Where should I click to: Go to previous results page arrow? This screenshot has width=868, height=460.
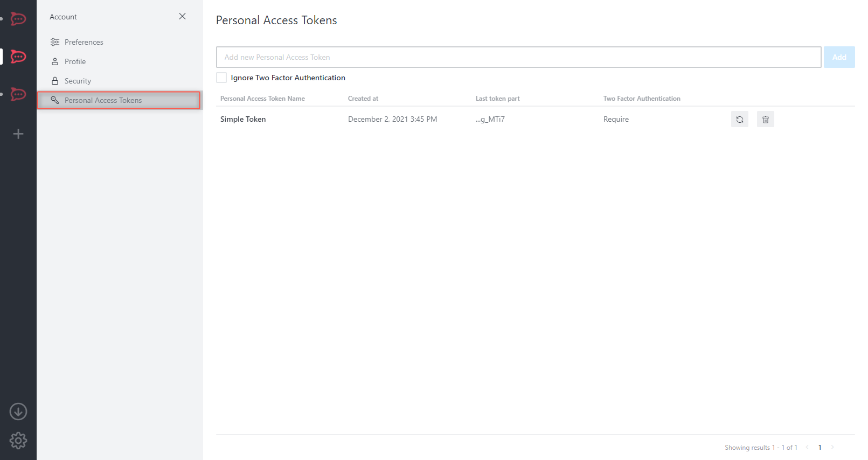point(807,447)
